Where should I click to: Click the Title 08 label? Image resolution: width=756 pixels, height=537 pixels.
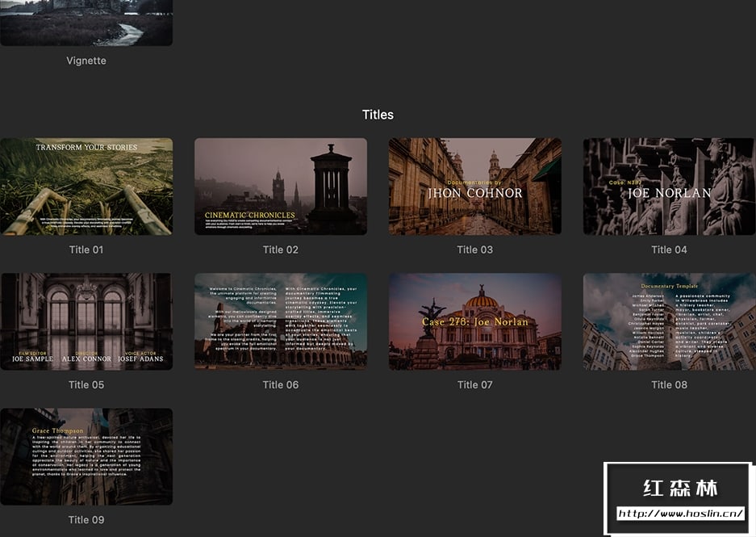pyautogui.click(x=669, y=385)
